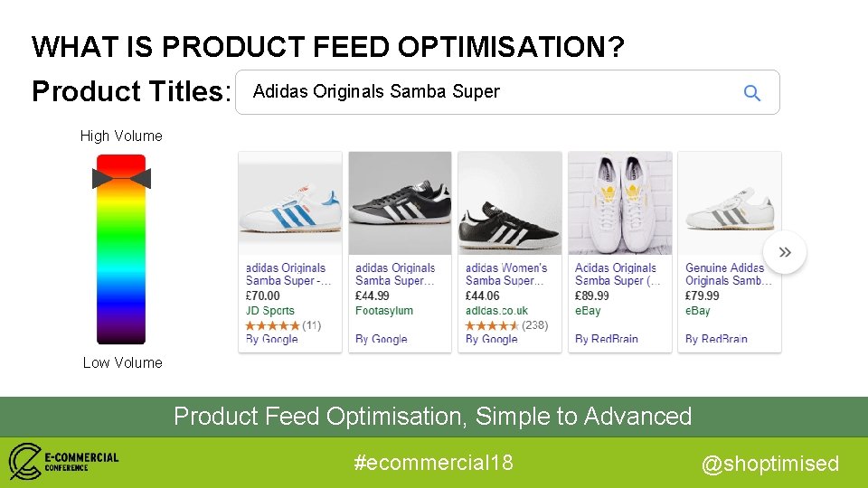The image size is (868, 488).
Task: Click the next-results double chevron arrow
Action: click(785, 252)
